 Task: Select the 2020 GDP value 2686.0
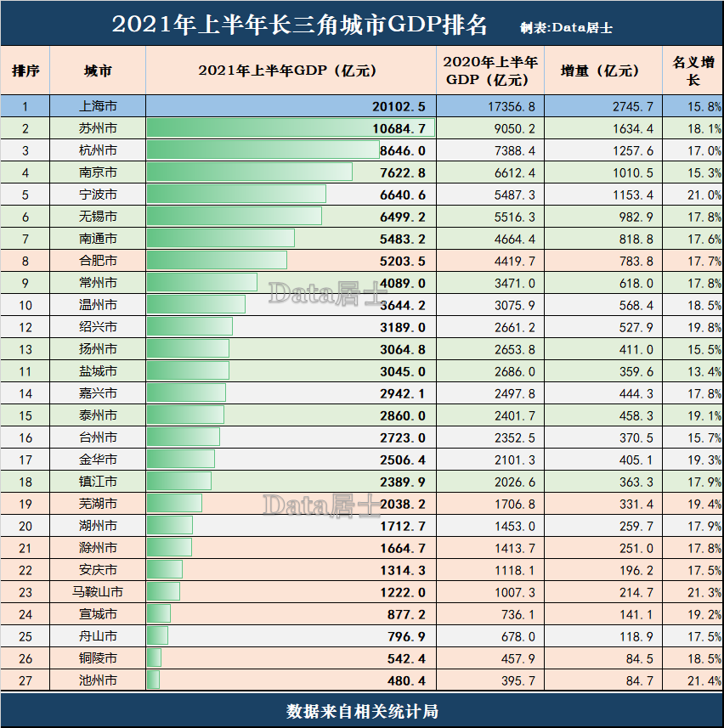[x=515, y=371]
